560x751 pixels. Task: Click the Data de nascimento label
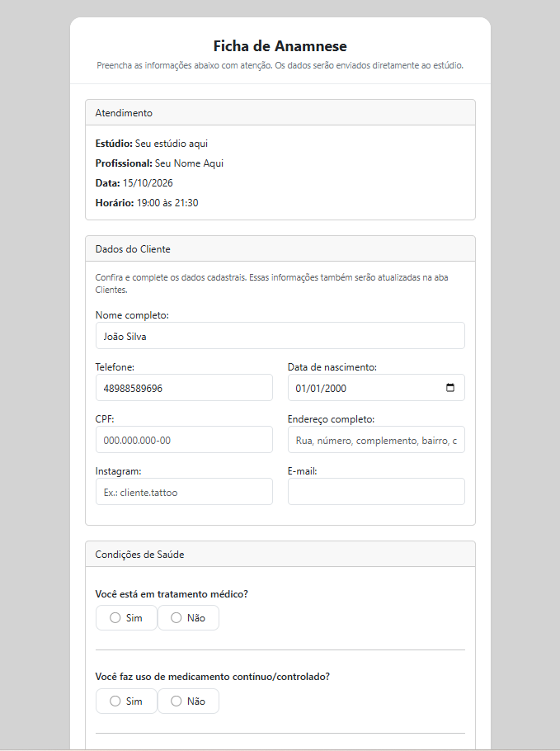click(x=332, y=367)
